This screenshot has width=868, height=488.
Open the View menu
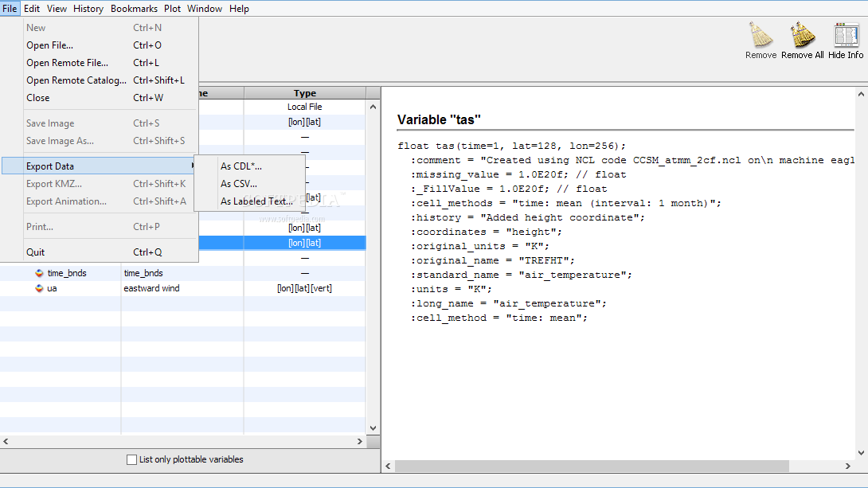(57, 8)
